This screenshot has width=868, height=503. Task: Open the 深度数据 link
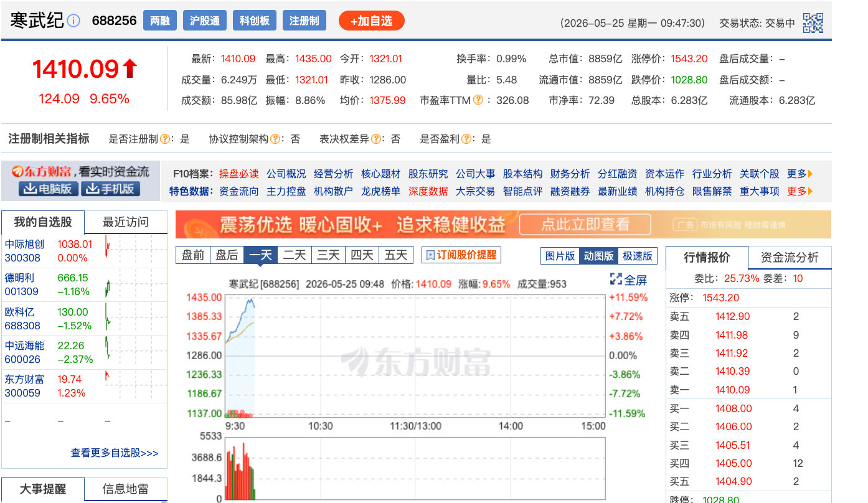coord(428,191)
